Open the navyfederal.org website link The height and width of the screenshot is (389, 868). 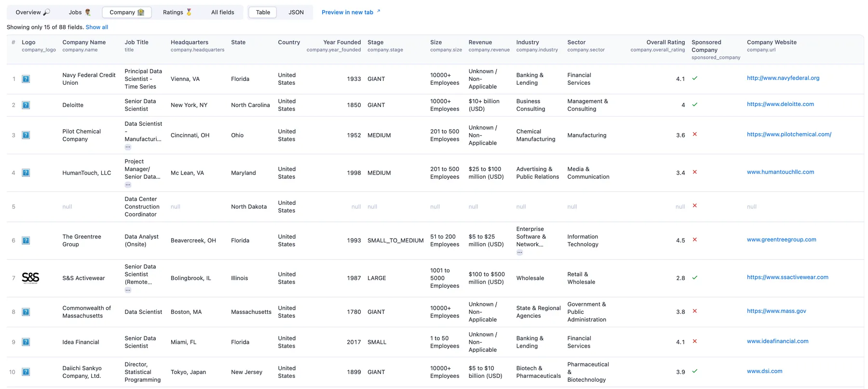783,78
